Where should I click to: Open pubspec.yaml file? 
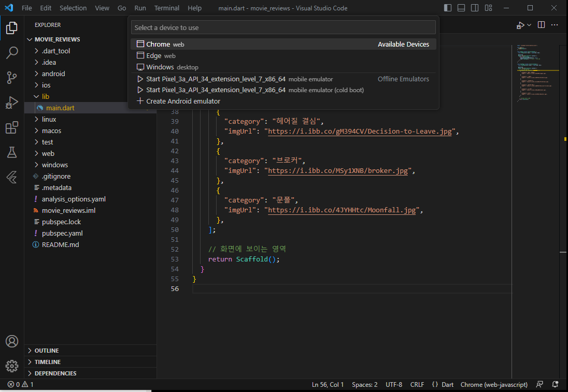[91, 234]
